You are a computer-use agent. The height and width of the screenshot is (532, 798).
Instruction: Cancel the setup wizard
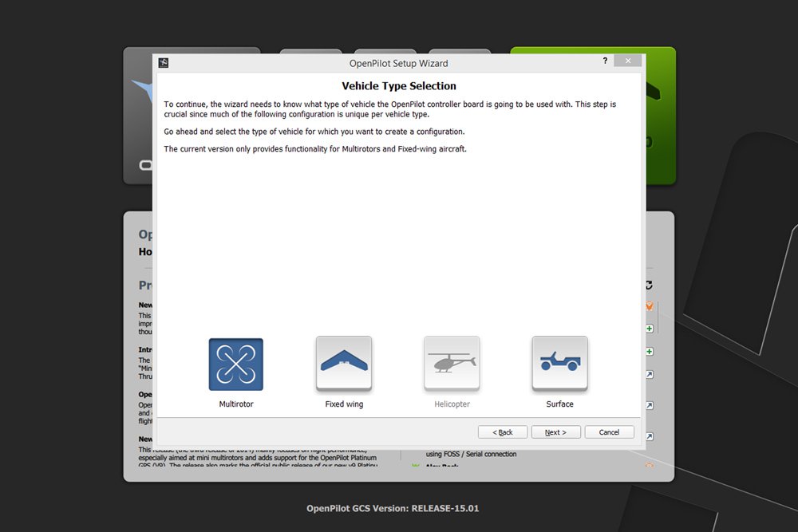point(609,432)
